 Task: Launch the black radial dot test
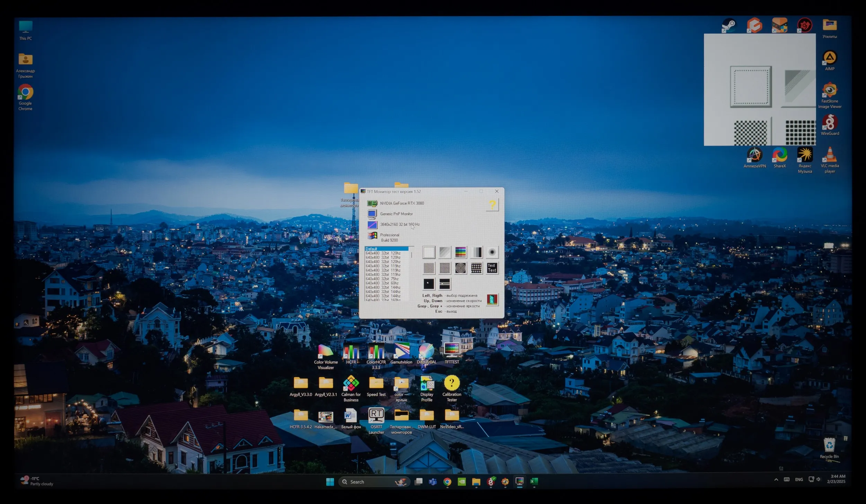point(492,252)
